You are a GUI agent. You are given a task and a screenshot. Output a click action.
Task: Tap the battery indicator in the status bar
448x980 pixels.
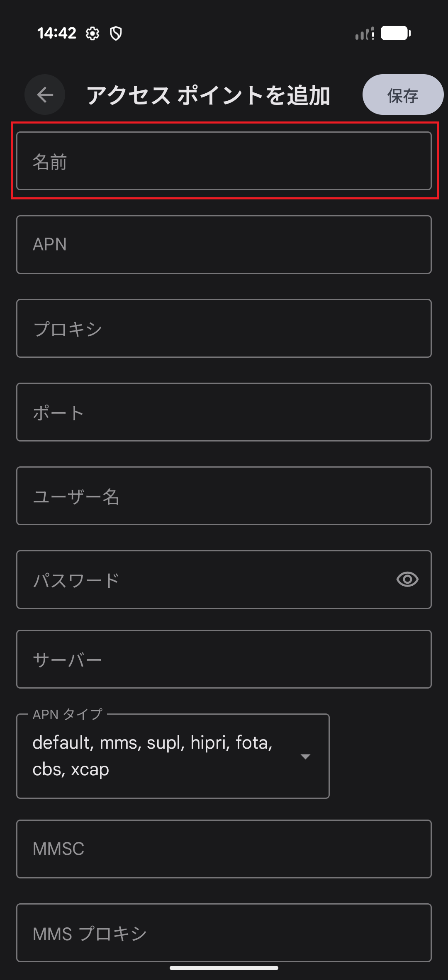[394, 34]
